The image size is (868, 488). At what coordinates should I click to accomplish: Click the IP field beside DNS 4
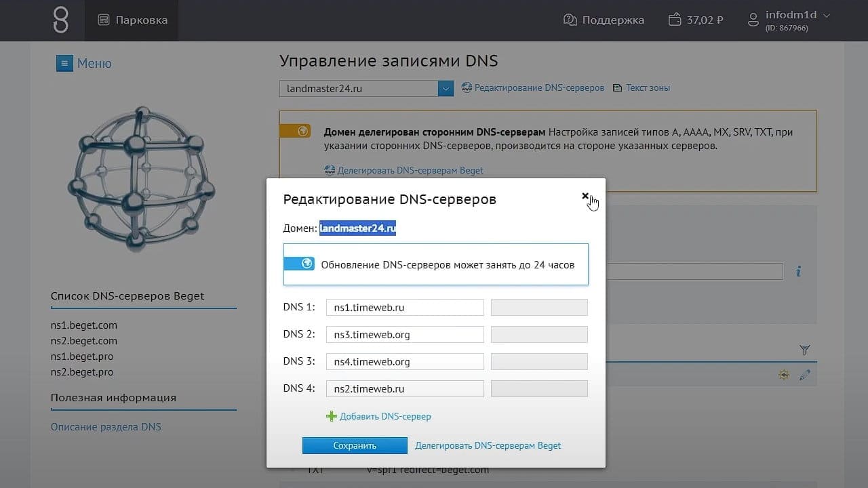[539, 389]
